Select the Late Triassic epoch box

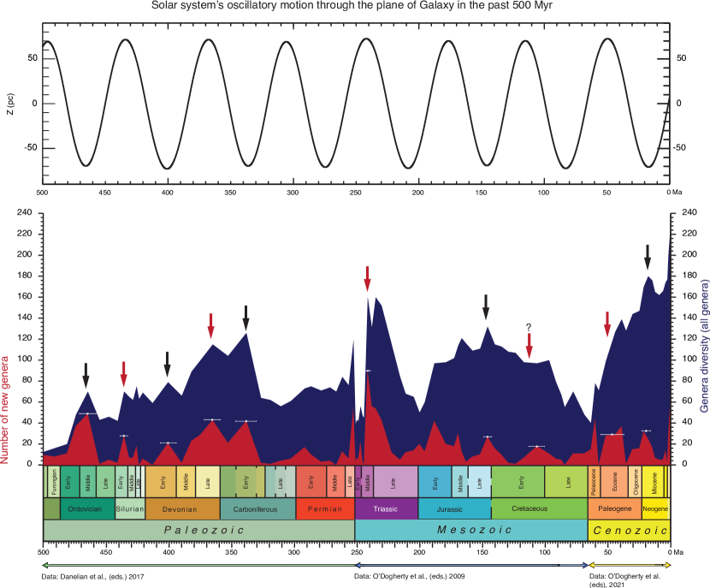click(395, 482)
